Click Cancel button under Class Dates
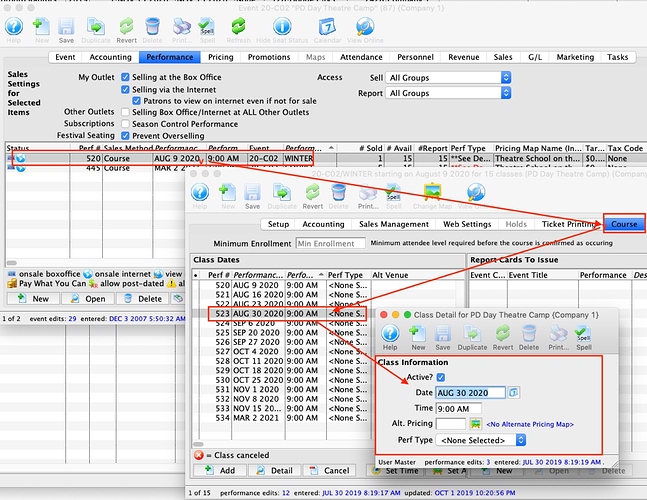Viewport: 647px width, 500px height. 329,470
